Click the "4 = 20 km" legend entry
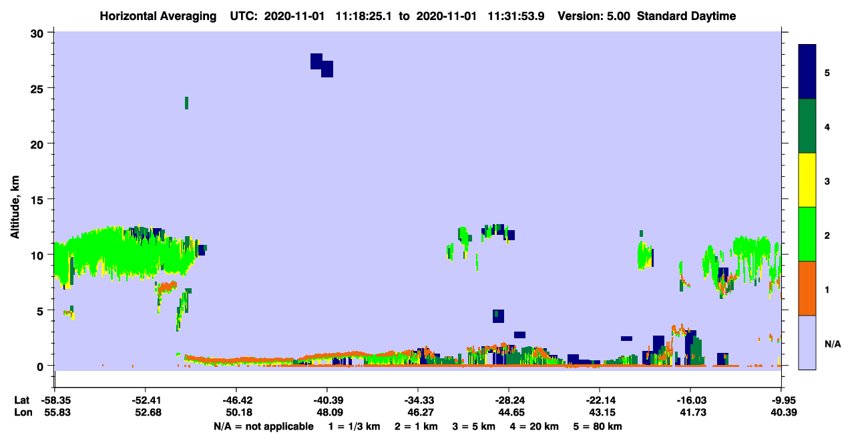The height and width of the screenshot is (445, 868). tap(535, 426)
